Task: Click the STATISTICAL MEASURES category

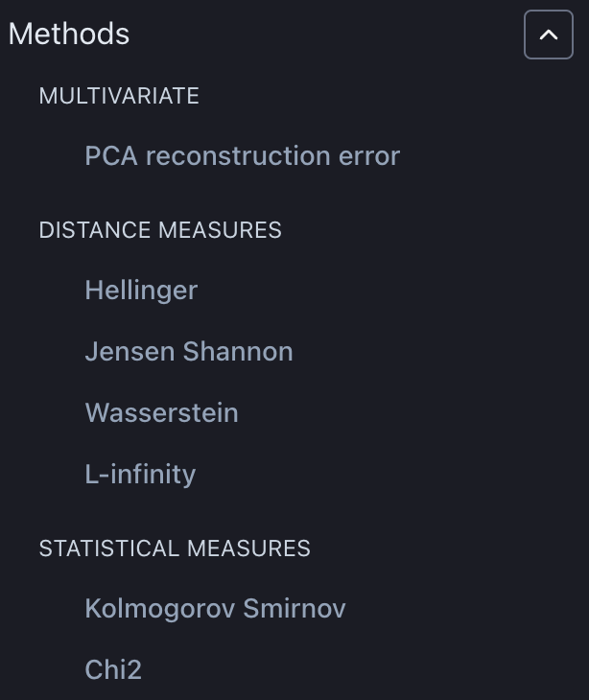Action: click(x=175, y=548)
